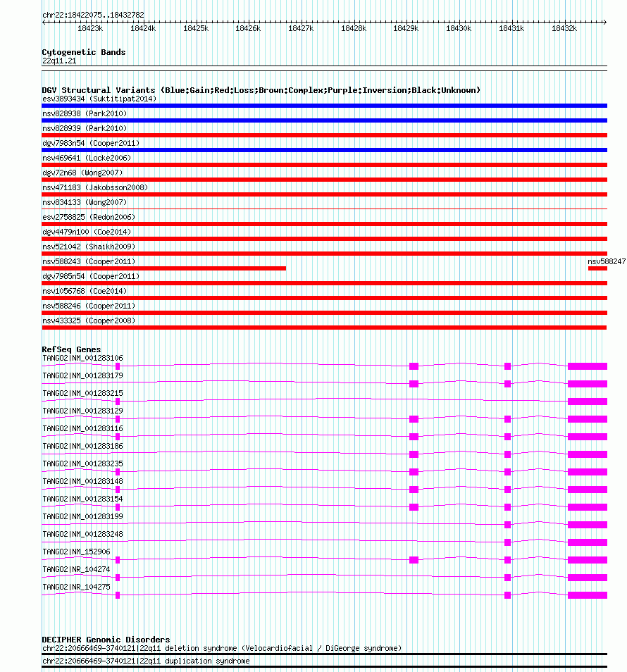627x672 pixels.
Task: Select the 18427k ruler tick label
Action: point(301,29)
